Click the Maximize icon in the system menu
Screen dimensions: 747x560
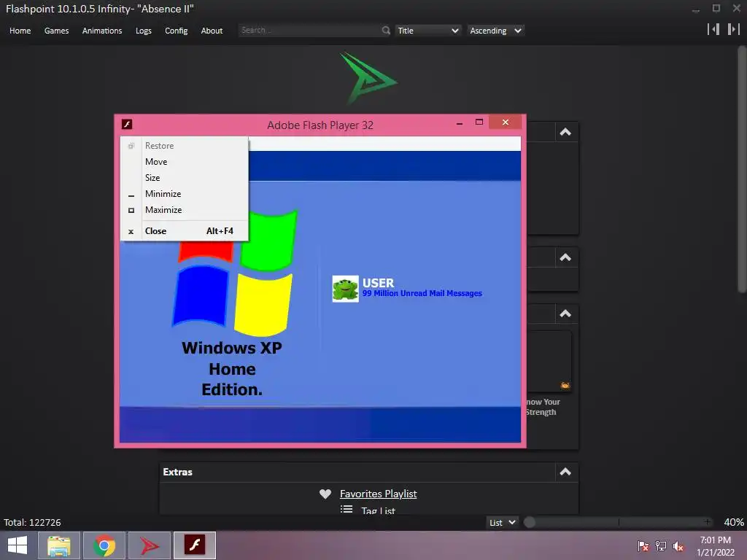coord(131,210)
